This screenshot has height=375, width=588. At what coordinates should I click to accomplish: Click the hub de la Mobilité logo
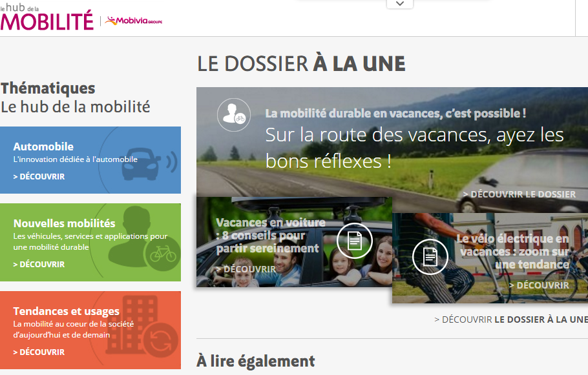pyautogui.click(x=47, y=17)
